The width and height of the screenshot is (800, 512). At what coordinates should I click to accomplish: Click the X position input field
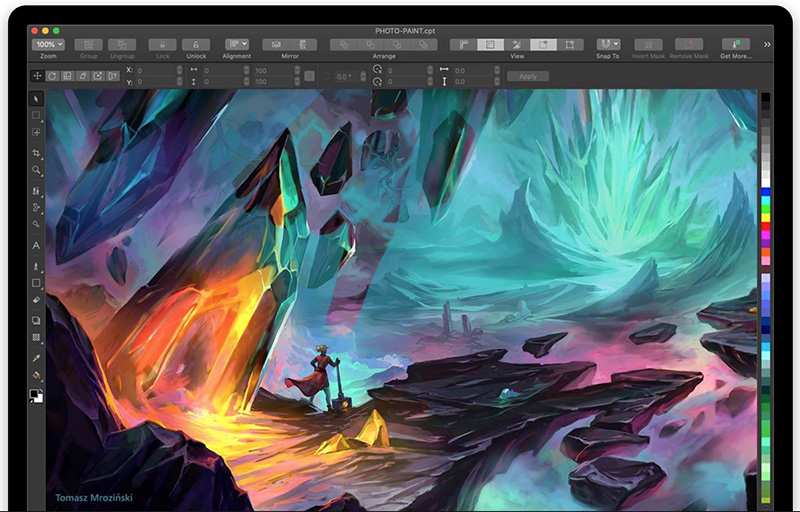(x=156, y=70)
